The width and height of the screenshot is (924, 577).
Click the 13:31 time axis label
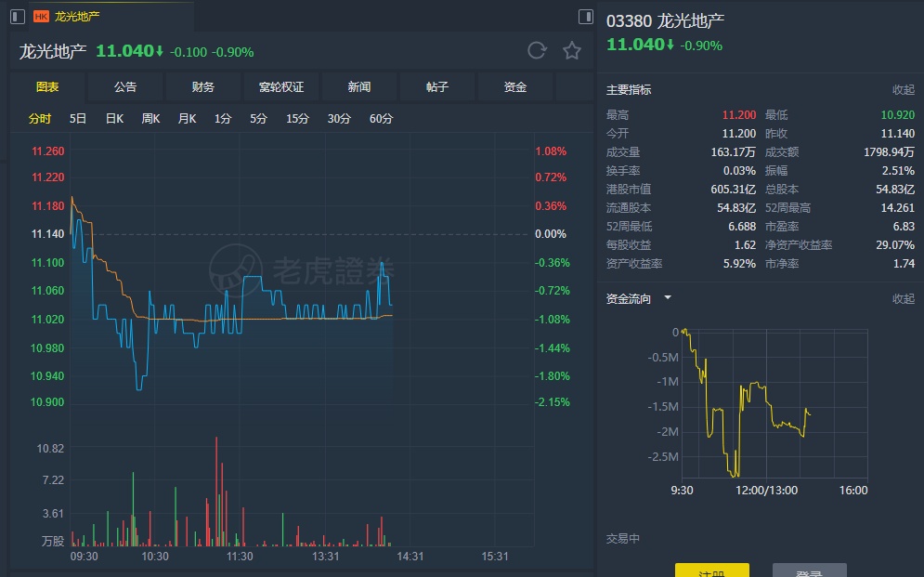(x=325, y=557)
